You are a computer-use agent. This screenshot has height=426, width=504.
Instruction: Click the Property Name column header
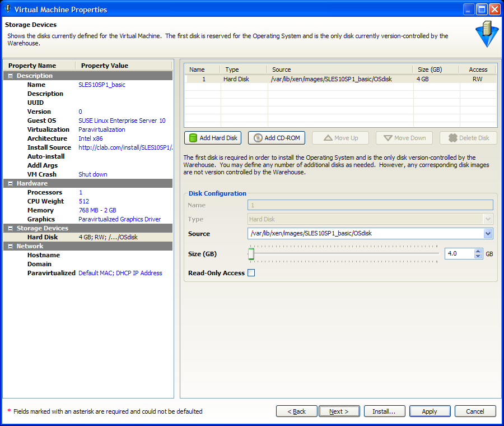click(39, 66)
